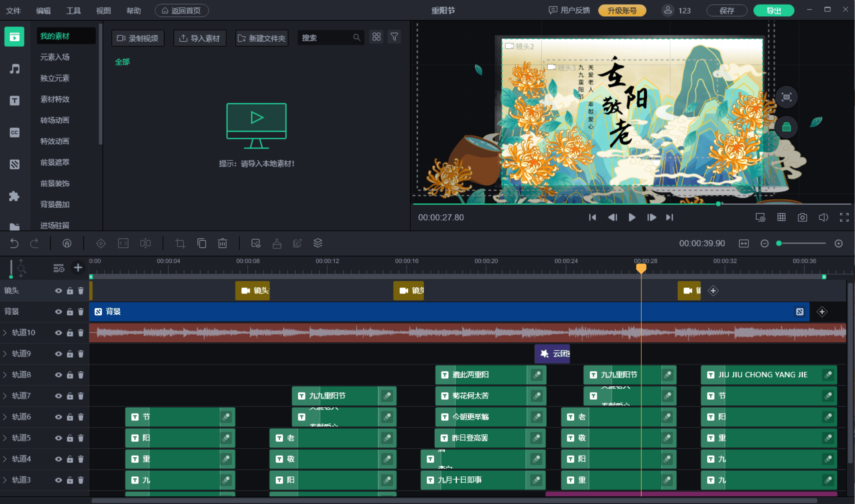Image resolution: width=855 pixels, height=504 pixels.
Task: Expand track 轨道7
Action: (x=5, y=396)
